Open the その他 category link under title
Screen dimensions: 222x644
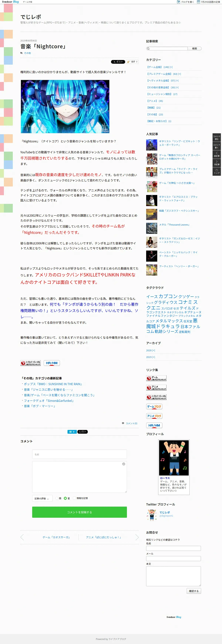27,53
